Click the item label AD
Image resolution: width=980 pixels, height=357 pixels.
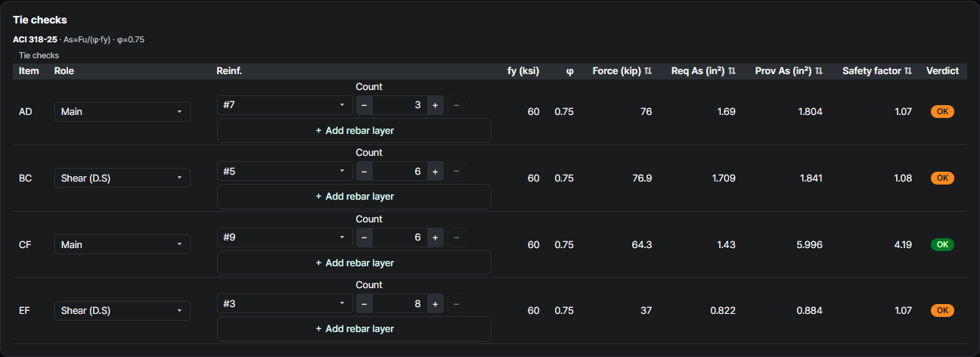[26, 112]
